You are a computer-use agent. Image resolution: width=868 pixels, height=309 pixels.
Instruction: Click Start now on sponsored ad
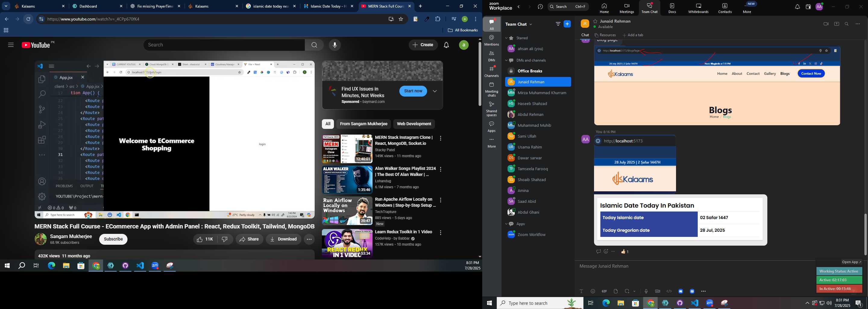click(x=413, y=91)
